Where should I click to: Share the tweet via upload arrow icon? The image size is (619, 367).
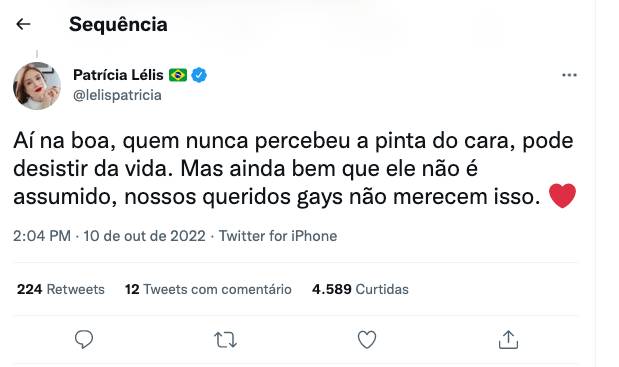pyautogui.click(x=508, y=340)
